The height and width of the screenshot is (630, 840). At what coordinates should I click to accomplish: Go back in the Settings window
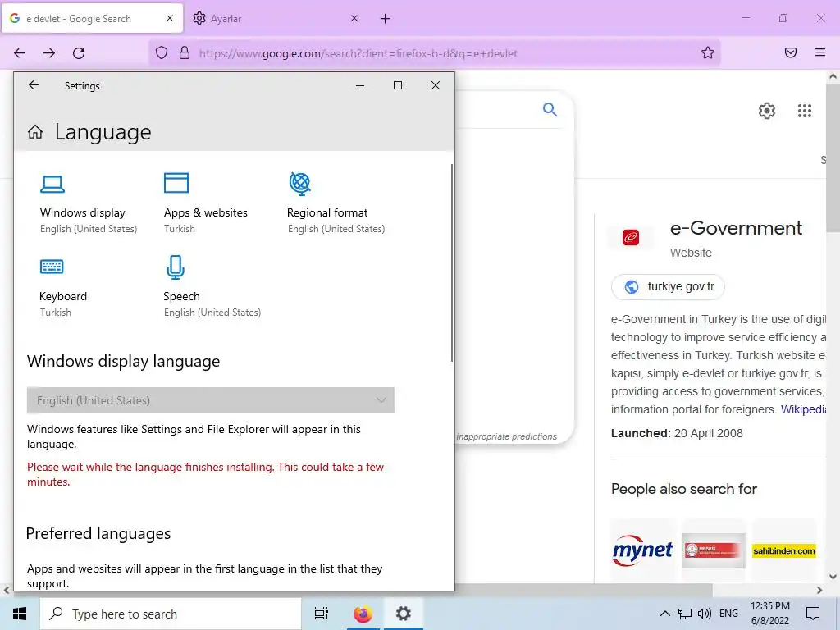click(34, 85)
